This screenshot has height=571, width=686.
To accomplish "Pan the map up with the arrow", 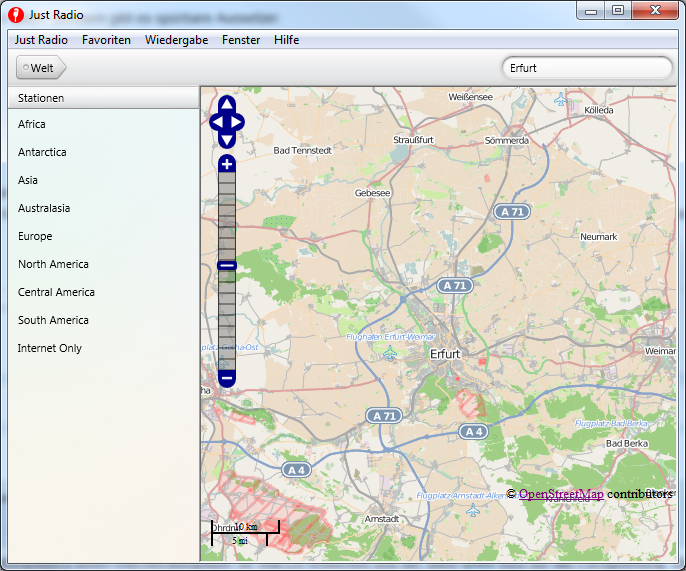I will coord(227,104).
